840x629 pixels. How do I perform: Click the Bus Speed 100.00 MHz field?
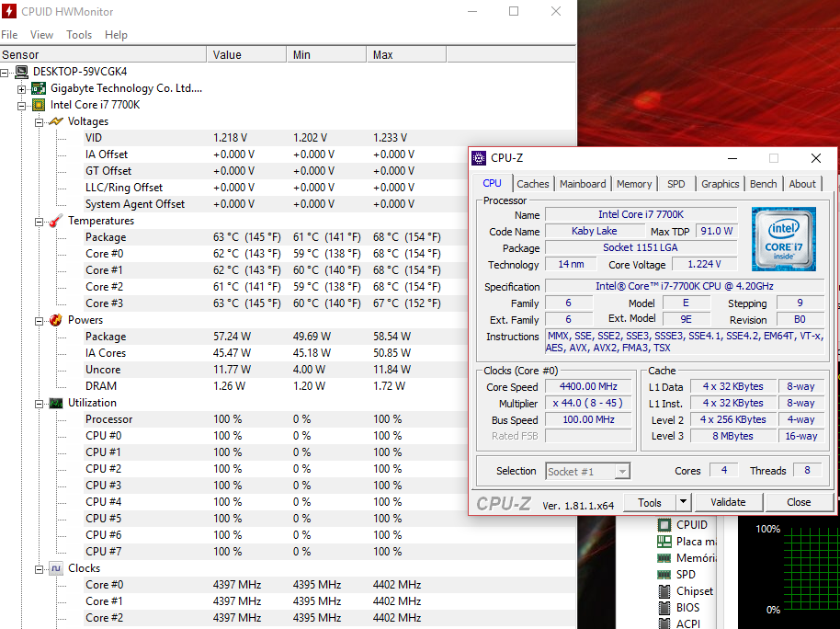[588, 420]
